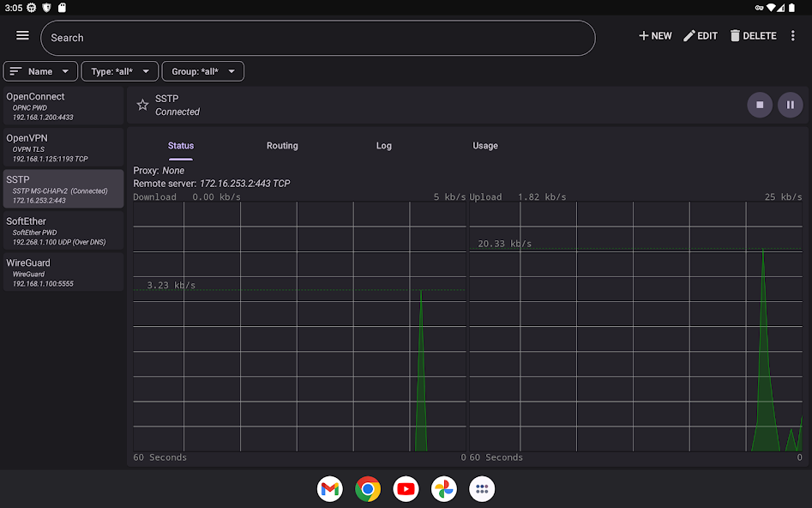Expand the Group: *all* filter
The height and width of the screenshot is (508, 812).
(x=203, y=71)
